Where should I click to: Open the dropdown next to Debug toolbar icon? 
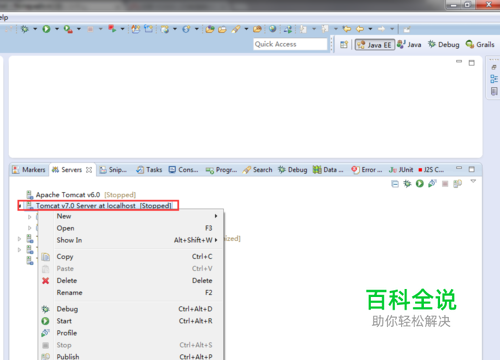[35, 29]
